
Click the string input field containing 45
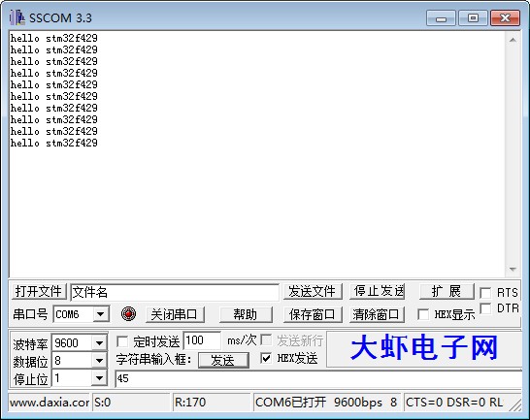point(318,378)
